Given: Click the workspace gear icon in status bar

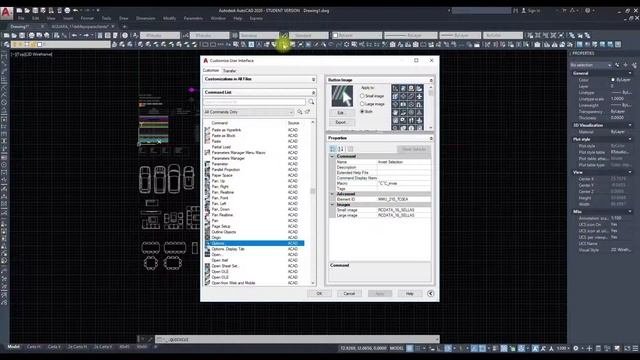Looking at the screenshot, I should click(x=576, y=348).
